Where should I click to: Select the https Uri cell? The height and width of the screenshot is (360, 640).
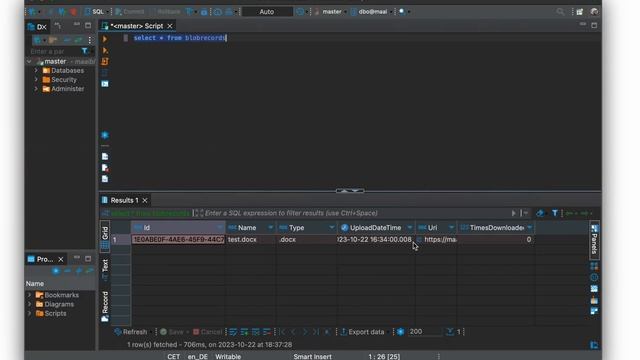tap(436, 240)
